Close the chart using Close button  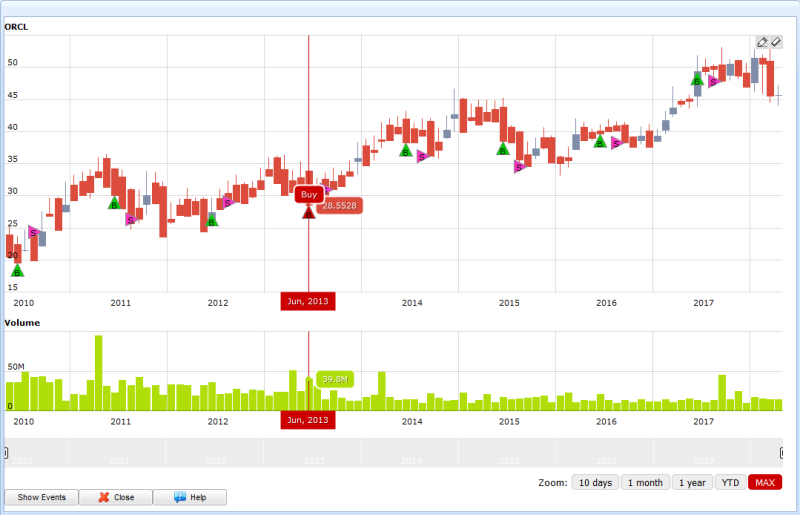click(116, 497)
